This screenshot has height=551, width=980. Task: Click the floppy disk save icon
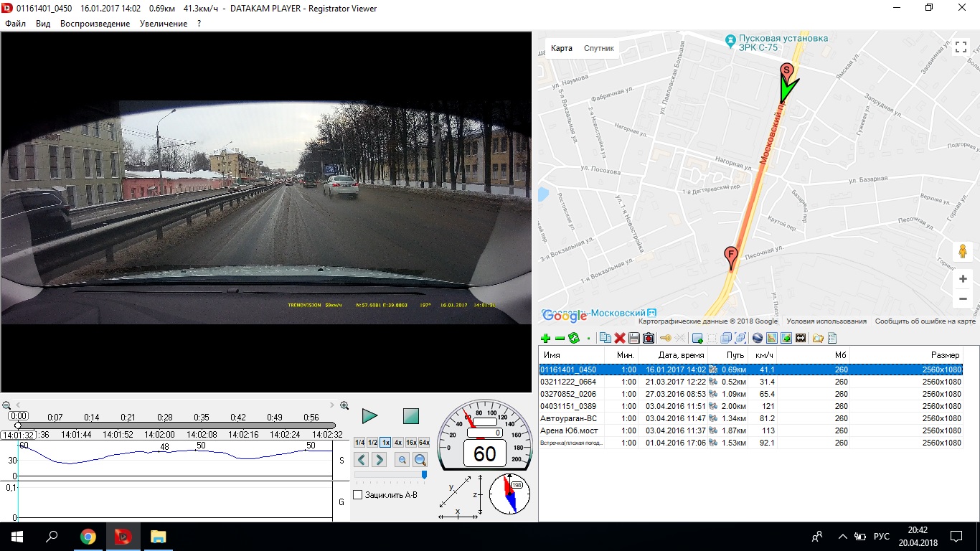pyautogui.click(x=634, y=338)
